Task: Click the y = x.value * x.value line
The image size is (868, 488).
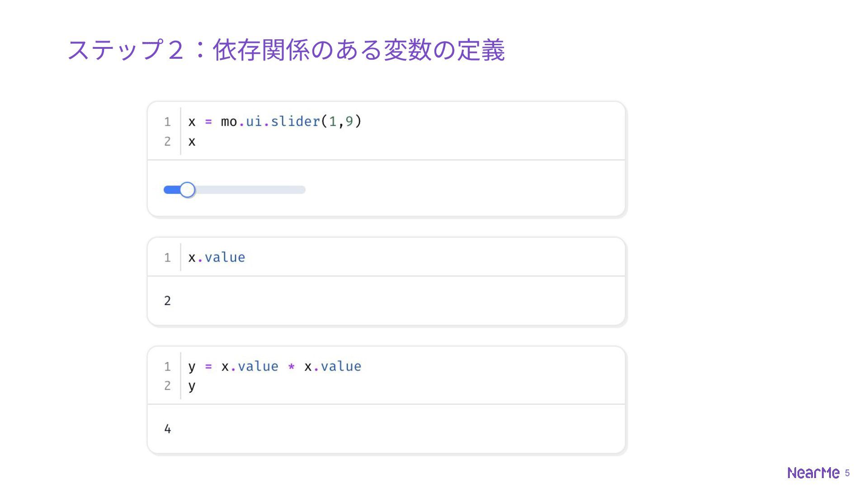Action: click(x=274, y=366)
